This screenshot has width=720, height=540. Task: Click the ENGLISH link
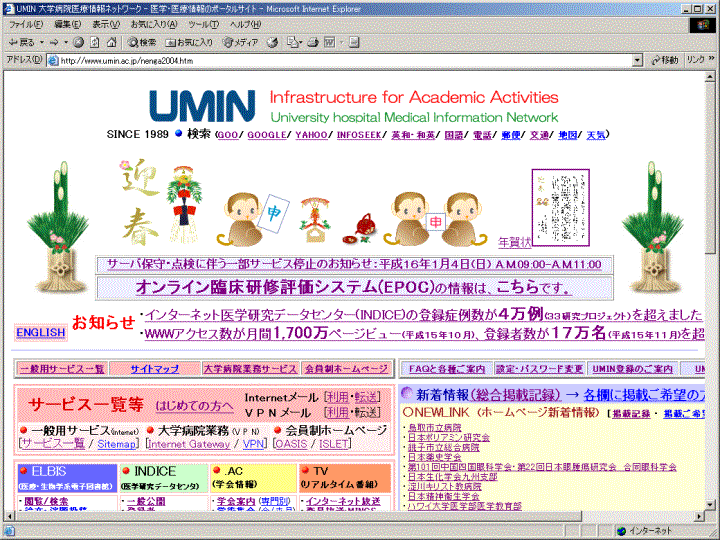41,332
